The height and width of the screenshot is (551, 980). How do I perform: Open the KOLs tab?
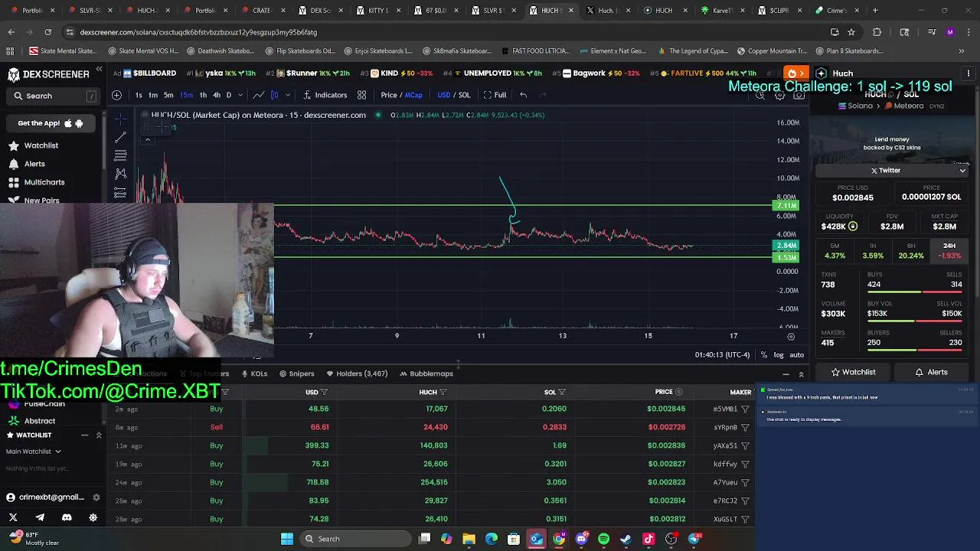pyautogui.click(x=253, y=373)
